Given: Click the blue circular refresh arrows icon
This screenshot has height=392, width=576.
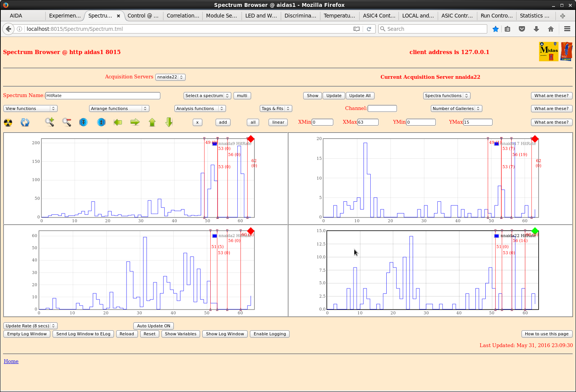Looking at the screenshot, I should 25,123.
